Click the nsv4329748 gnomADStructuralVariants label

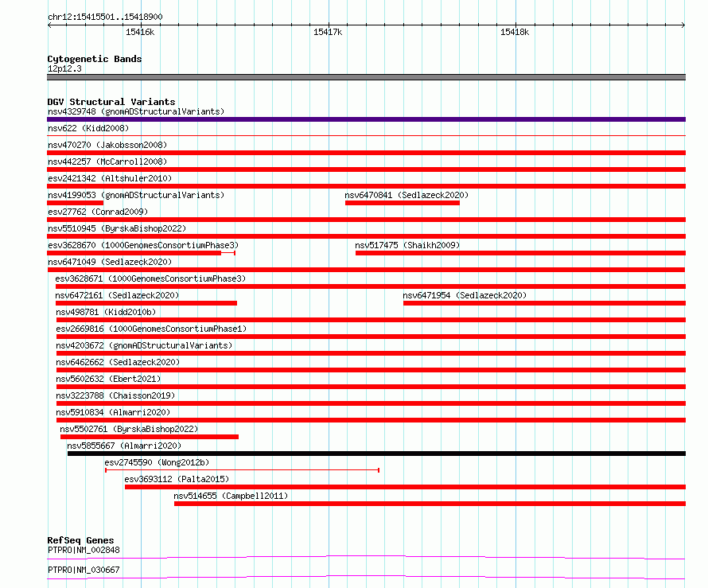point(136,111)
